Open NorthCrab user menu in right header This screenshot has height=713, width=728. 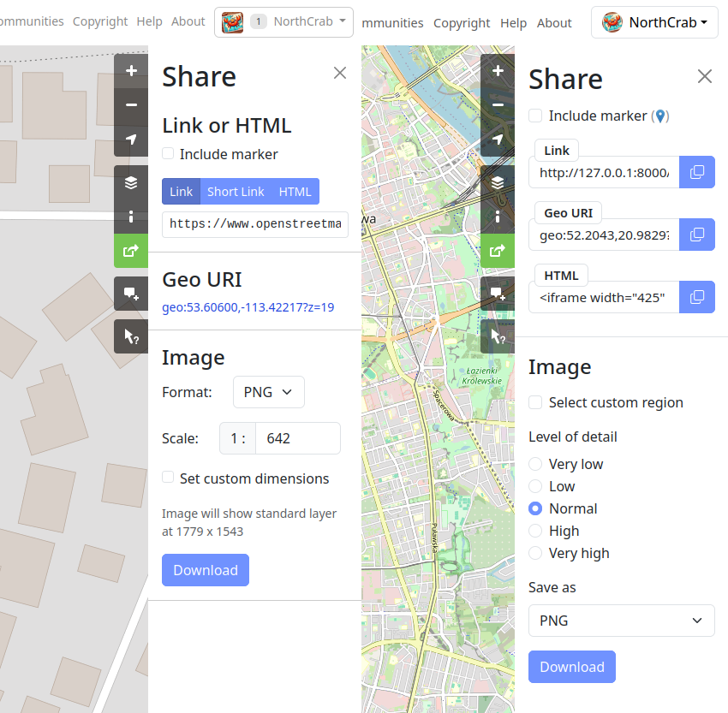tap(654, 22)
